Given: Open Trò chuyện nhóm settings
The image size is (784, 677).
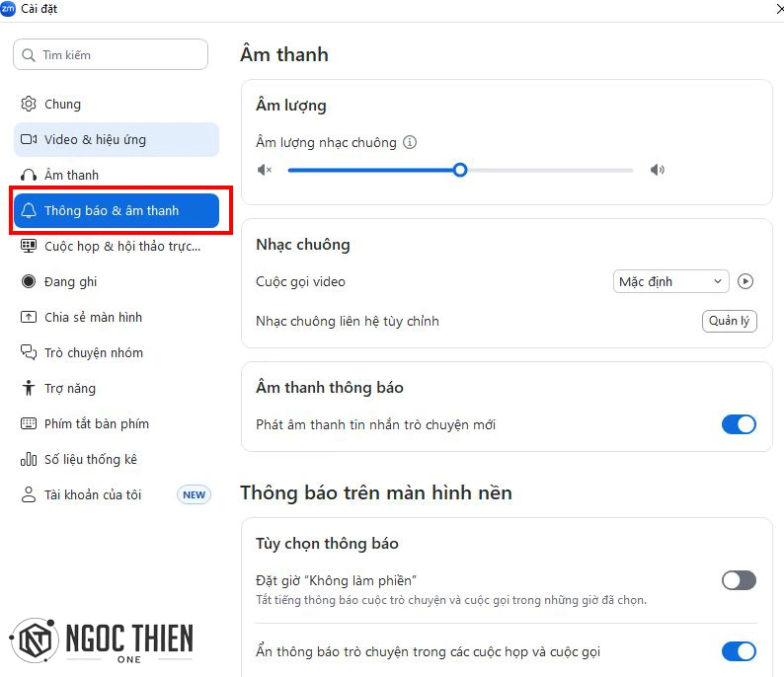Looking at the screenshot, I should click(116, 352).
